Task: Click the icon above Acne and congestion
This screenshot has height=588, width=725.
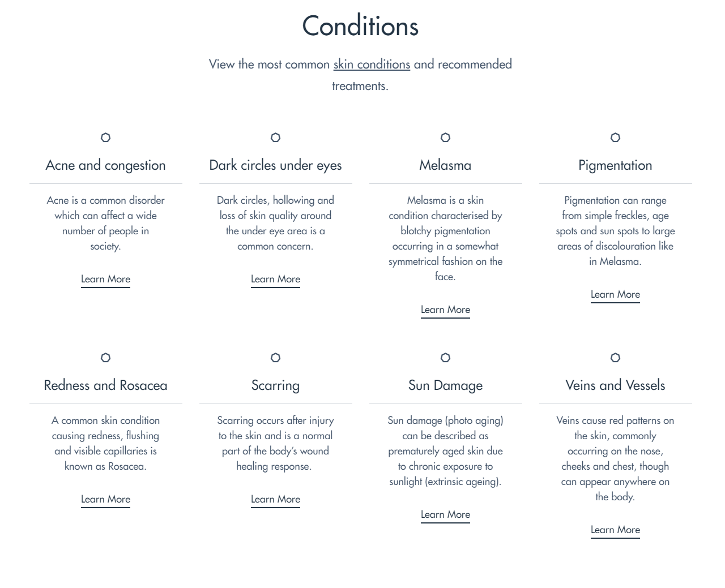Action: [105, 138]
